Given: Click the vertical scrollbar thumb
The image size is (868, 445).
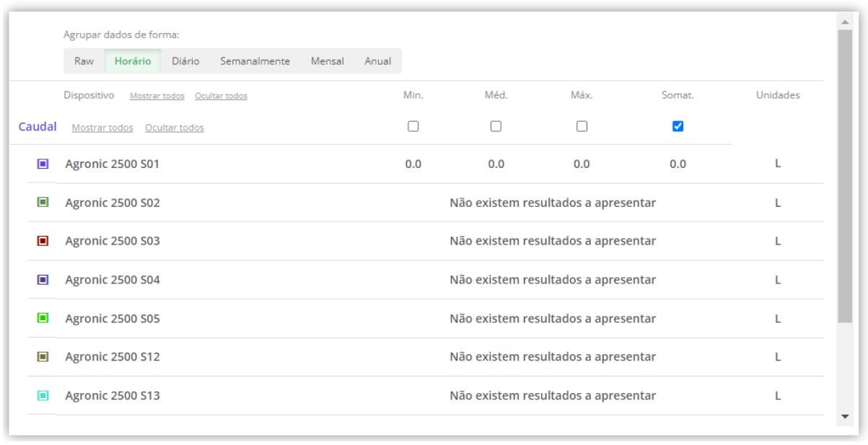Looking at the screenshot, I should [845, 176].
